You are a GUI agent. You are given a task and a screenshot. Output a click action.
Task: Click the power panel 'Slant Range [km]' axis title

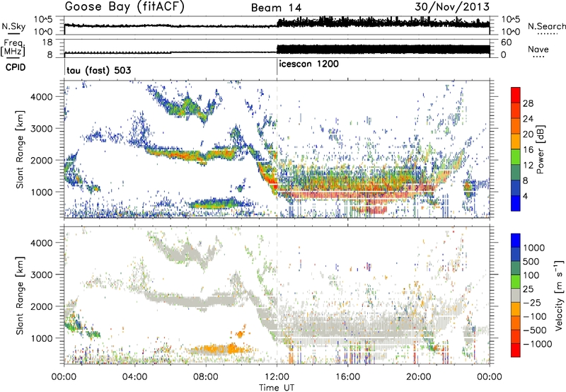pos(21,149)
